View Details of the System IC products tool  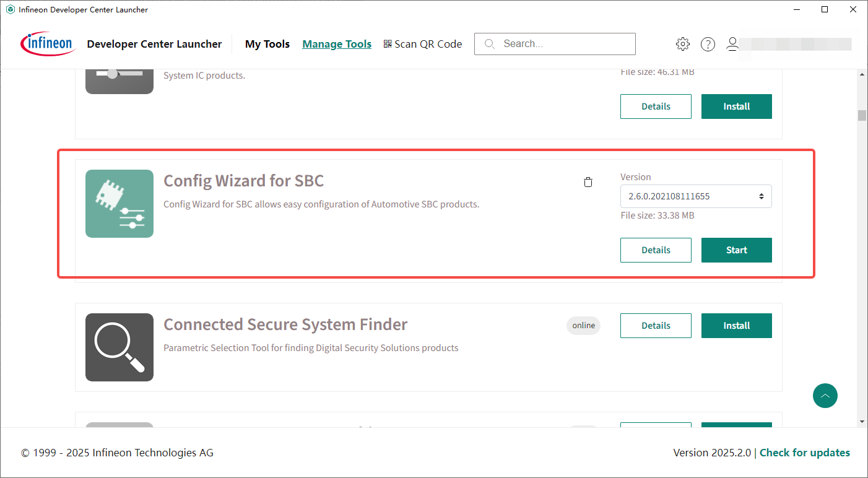656,106
